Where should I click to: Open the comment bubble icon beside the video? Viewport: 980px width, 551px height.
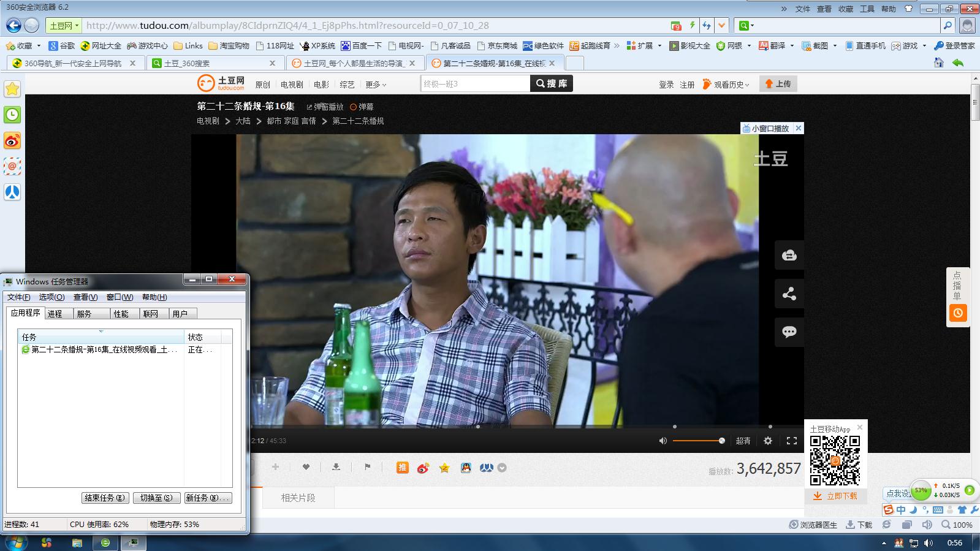pos(789,332)
